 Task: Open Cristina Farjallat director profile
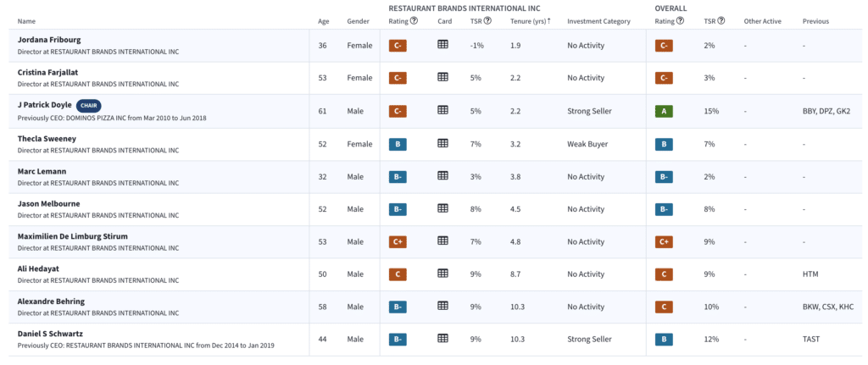point(47,73)
